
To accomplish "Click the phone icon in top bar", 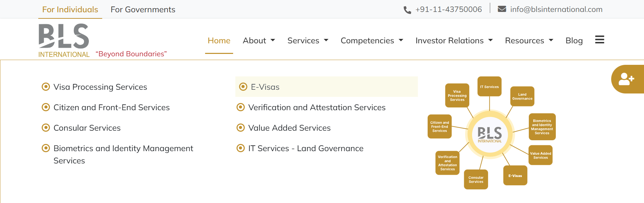I will [x=407, y=10].
